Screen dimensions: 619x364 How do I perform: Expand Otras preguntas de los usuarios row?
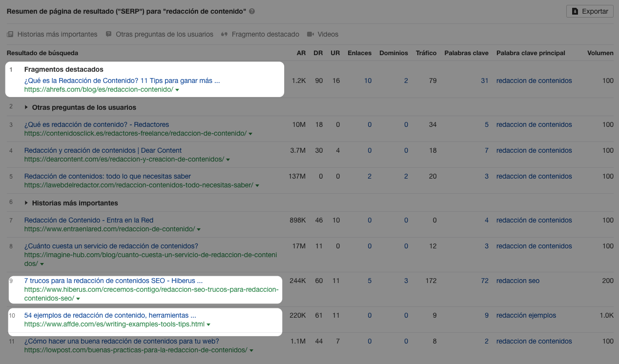coord(26,107)
